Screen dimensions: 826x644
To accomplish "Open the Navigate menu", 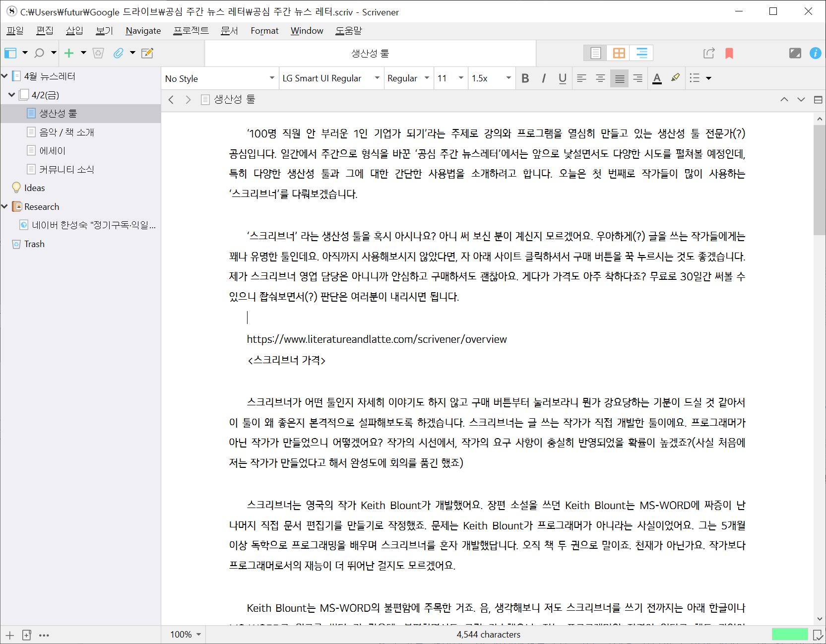I will (143, 31).
